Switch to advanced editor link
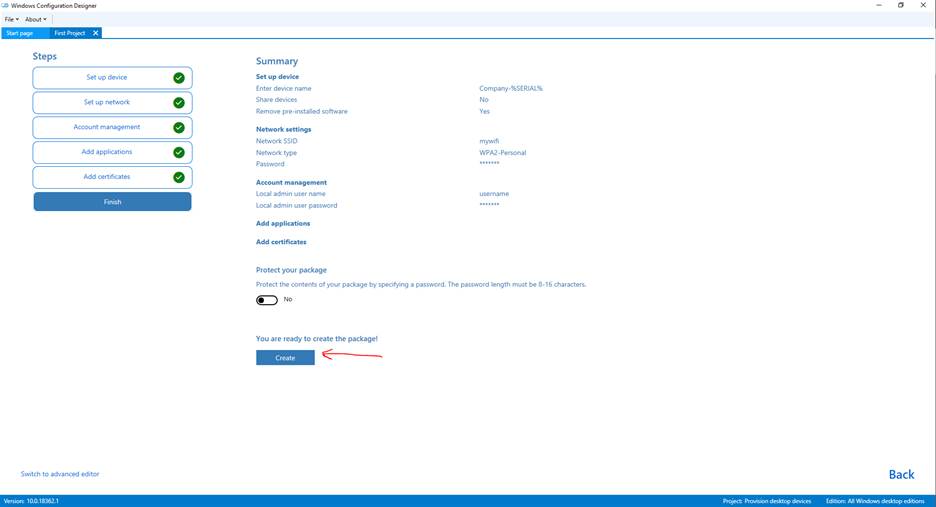 click(x=60, y=474)
